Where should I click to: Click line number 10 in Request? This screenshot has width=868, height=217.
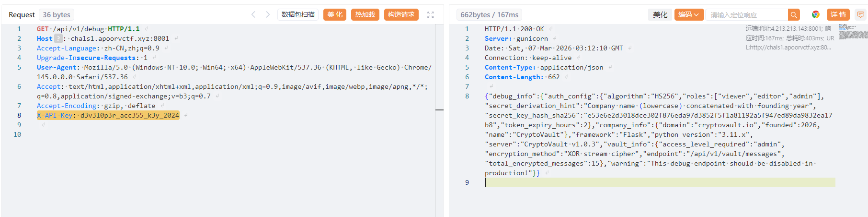click(x=17, y=134)
